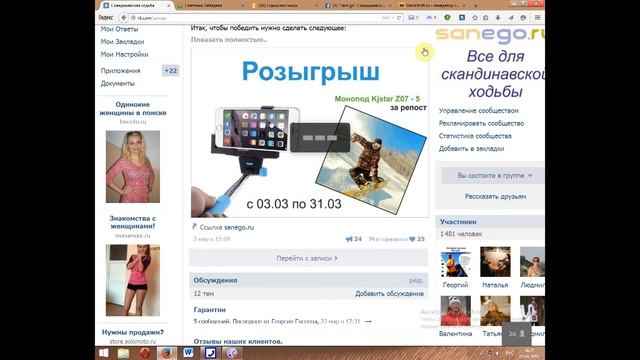This screenshot has width=640, height=360.
Task: Open Мои Закладки in left menu
Action: [x=122, y=42]
